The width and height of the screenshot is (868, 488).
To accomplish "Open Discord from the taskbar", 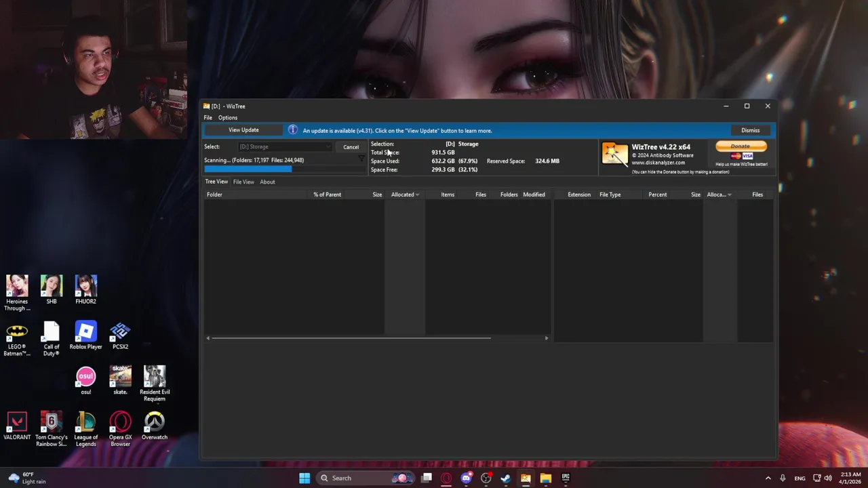I will (466, 478).
